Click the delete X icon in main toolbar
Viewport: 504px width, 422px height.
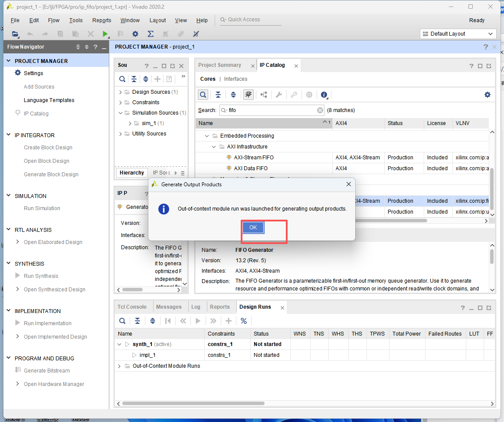tap(91, 34)
